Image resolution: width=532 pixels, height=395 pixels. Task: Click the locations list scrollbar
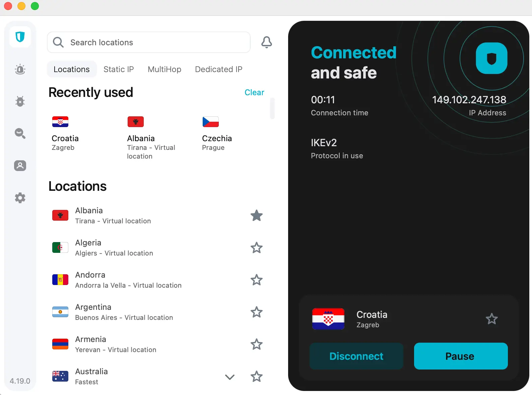coord(272,108)
